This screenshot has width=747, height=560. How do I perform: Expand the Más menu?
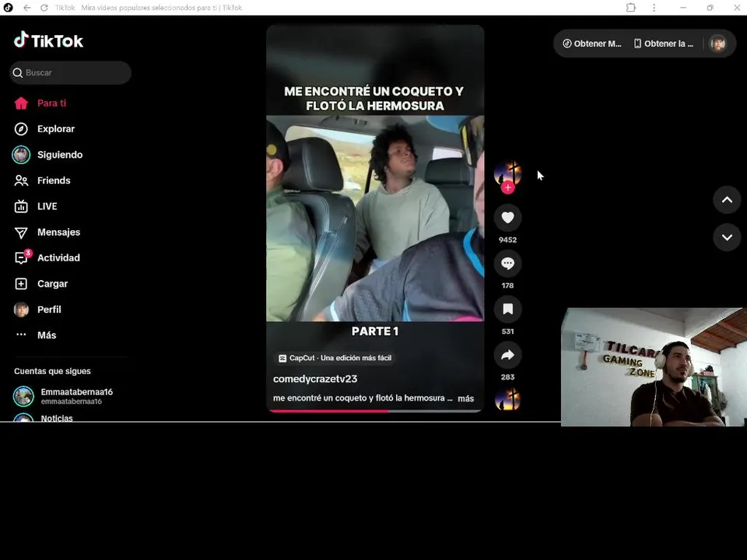(x=47, y=335)
